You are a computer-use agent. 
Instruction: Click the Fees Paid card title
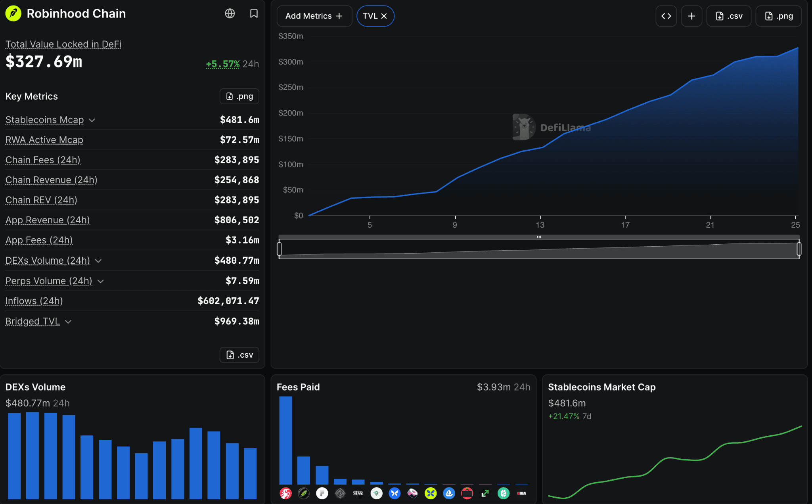point(298,387)
